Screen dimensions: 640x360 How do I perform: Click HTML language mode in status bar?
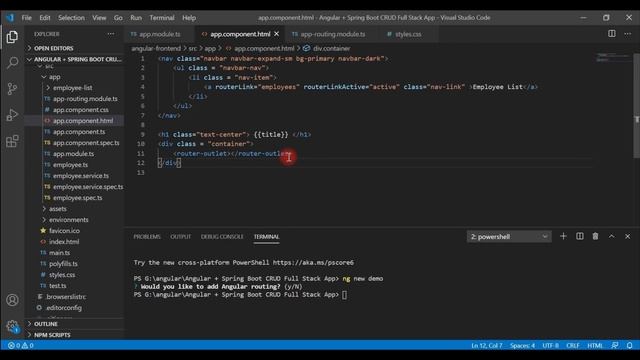[x=595, y=345]
